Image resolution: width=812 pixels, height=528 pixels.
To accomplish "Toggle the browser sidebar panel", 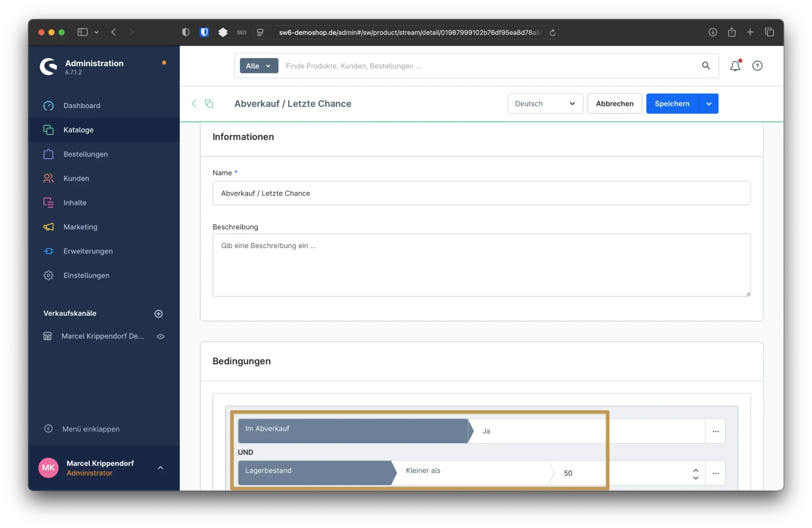I will coord(82,32).
